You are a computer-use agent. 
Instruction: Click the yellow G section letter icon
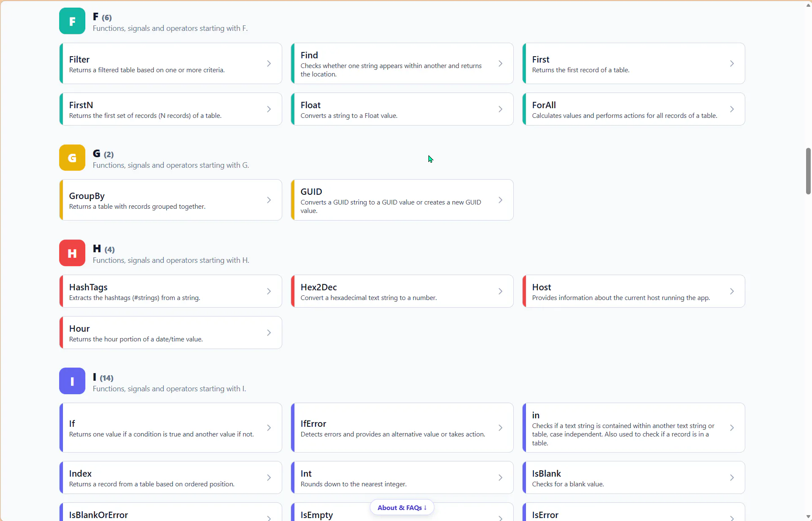[72, 158]
